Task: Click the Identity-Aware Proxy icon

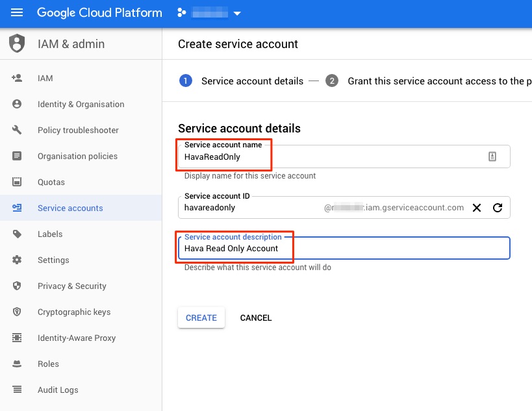Action: click(x=17, y=338)
